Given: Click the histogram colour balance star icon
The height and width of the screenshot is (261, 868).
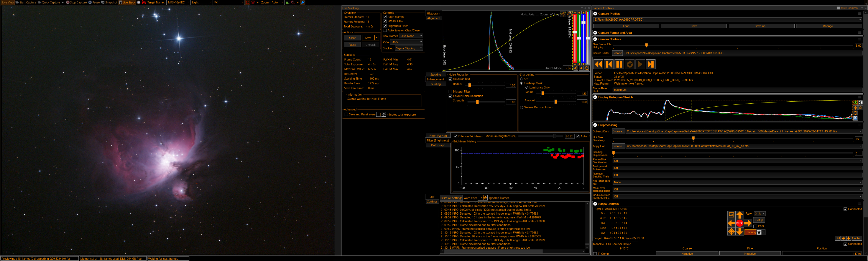Looking at the screenshot, I should (x=581, y=68).
